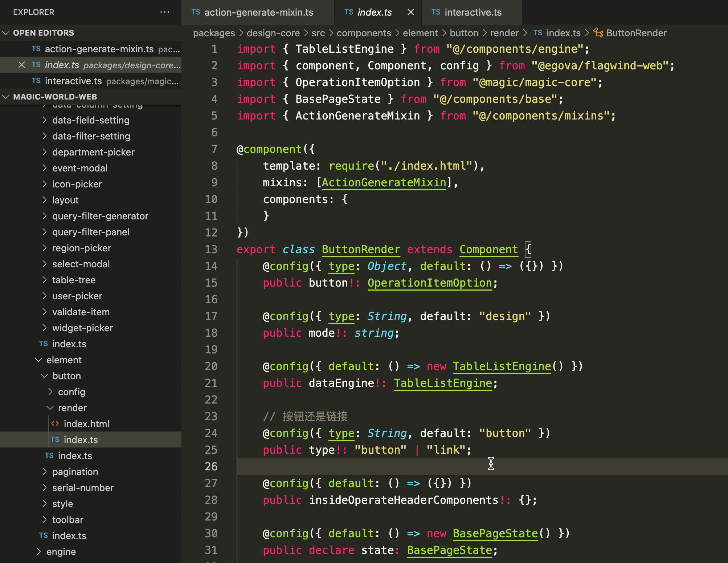Click TS icon of interactive.ts in Open Editors
This screenshot has height=563, width=728.
point(36,81)
